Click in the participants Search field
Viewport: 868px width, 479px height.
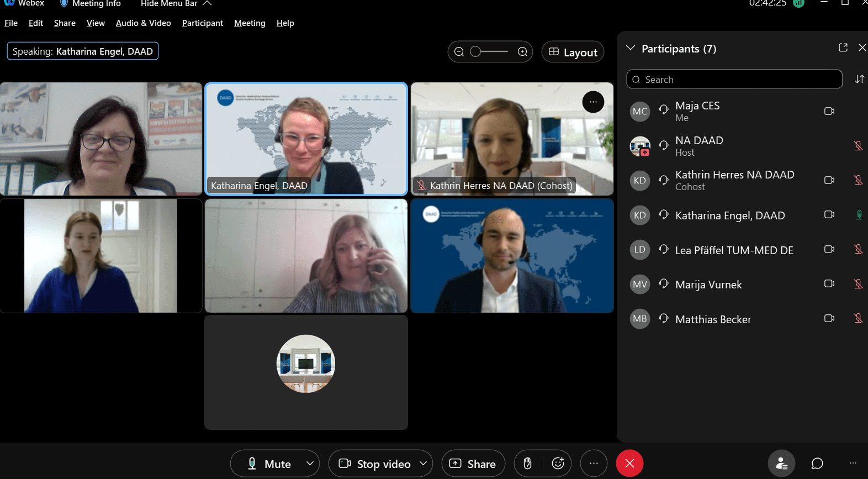pos(734,80)
